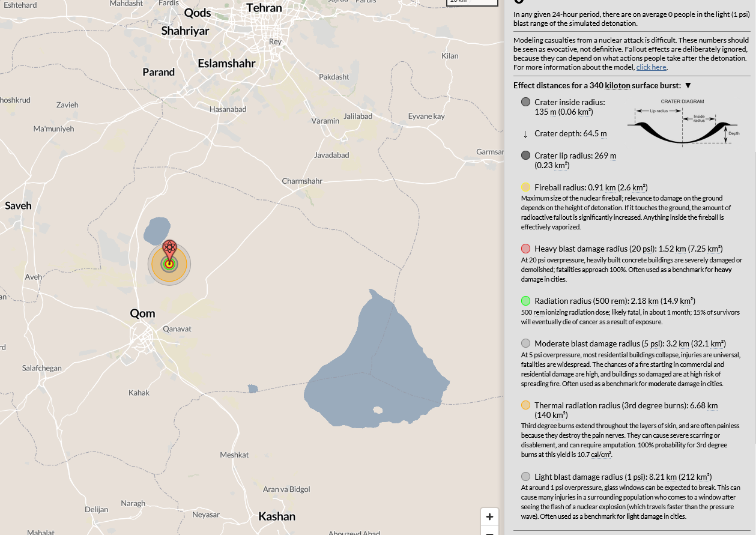The image size is (756, 535).
Task: Click the Kilan town label
Action: click(450, 56)
